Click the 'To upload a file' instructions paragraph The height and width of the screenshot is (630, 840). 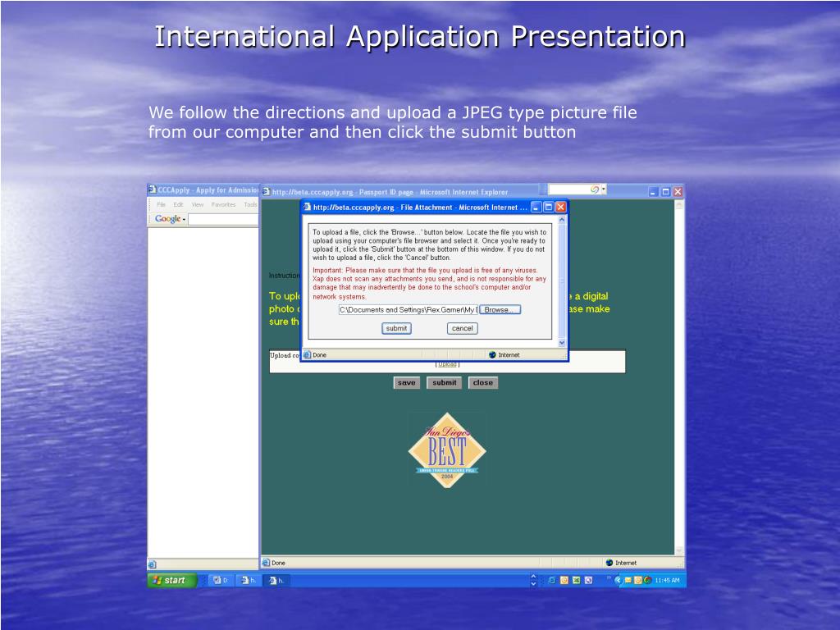(x=429, y=244)
